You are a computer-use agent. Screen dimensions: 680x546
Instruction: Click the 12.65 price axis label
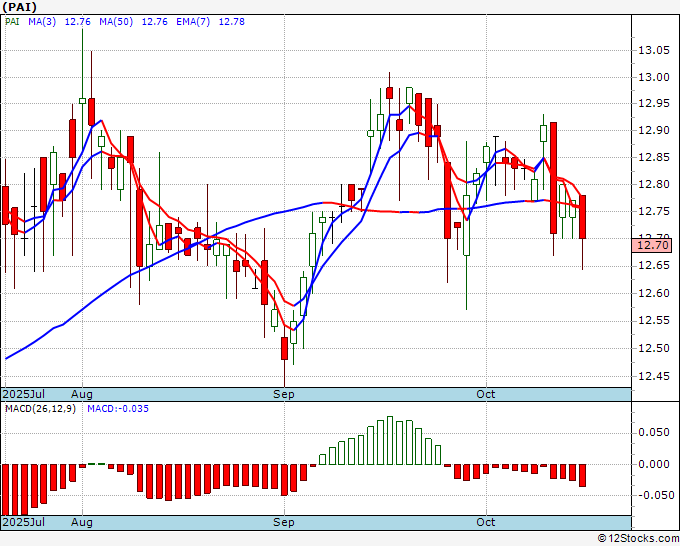(654, 265)
